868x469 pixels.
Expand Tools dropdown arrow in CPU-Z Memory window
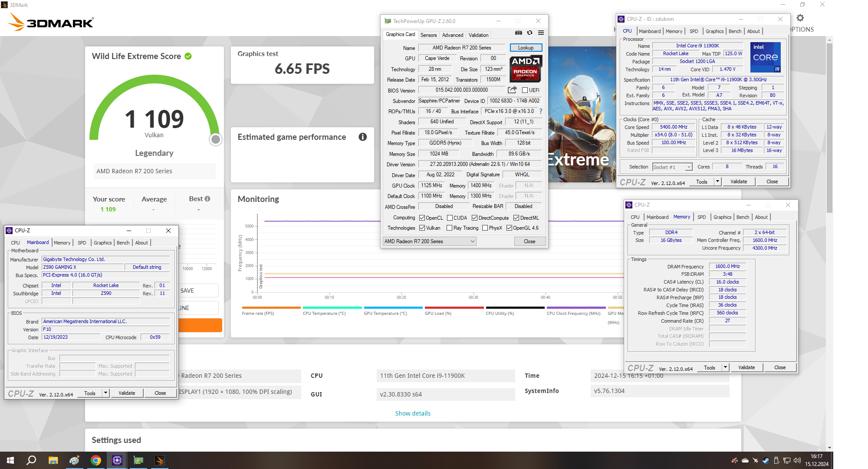[x=725, y=367]
